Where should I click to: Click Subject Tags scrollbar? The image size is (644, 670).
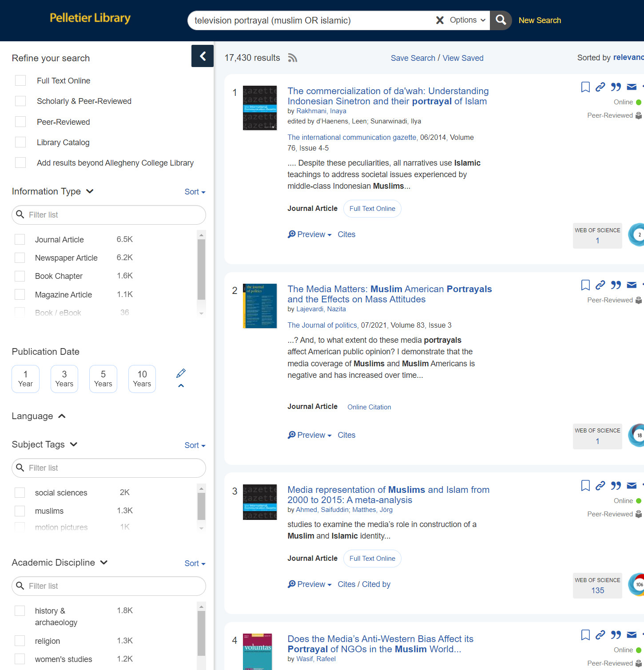pos(201,506)
